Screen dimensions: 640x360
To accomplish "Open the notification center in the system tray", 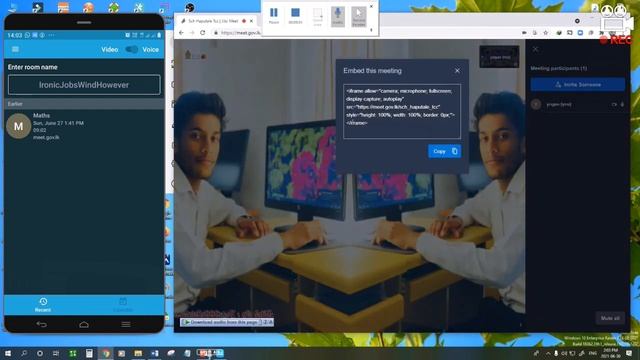I will (629, 353).
